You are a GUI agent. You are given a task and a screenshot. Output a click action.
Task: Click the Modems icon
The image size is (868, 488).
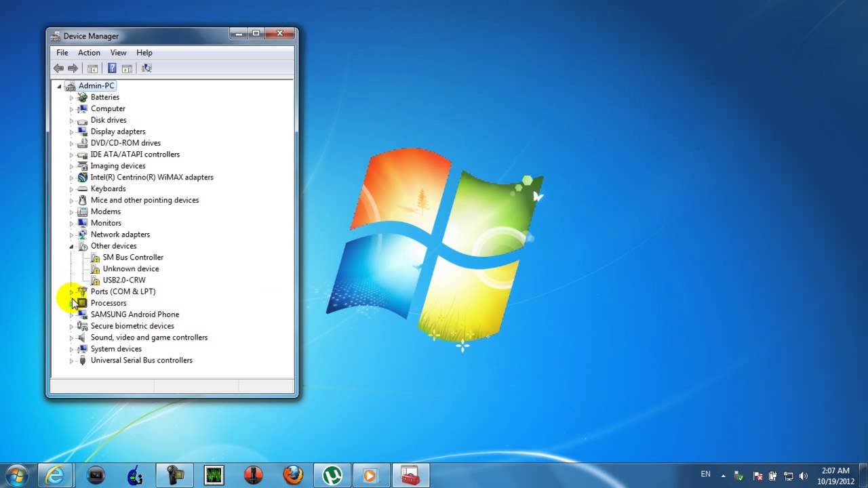[82, 211]
